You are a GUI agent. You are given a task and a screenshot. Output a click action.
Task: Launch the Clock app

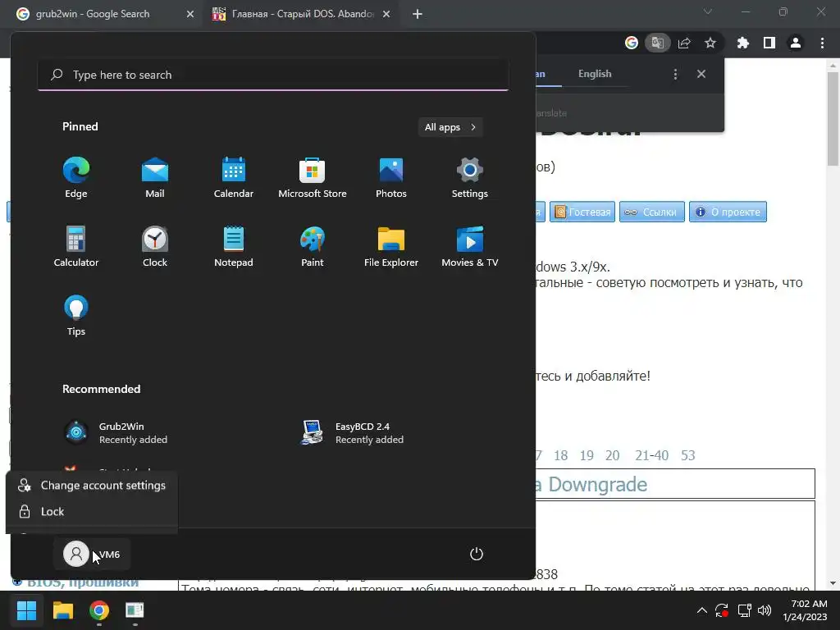[155, 247]
